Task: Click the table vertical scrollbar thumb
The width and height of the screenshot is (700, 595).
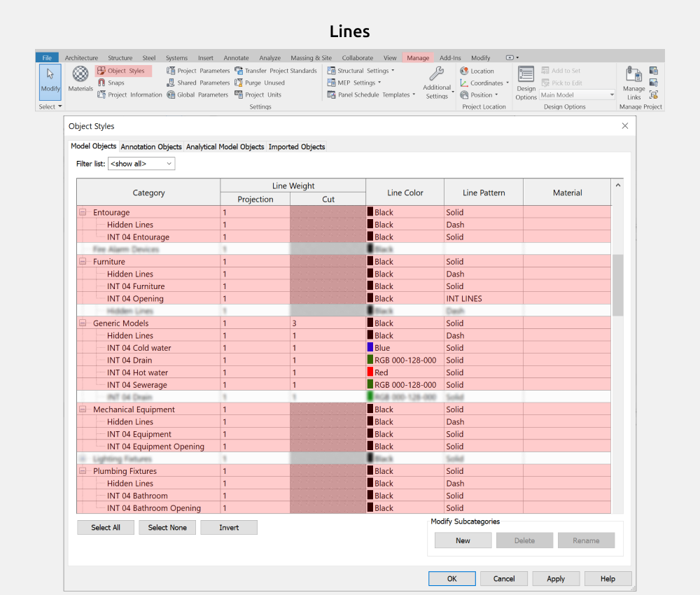Action: [618, 285]
